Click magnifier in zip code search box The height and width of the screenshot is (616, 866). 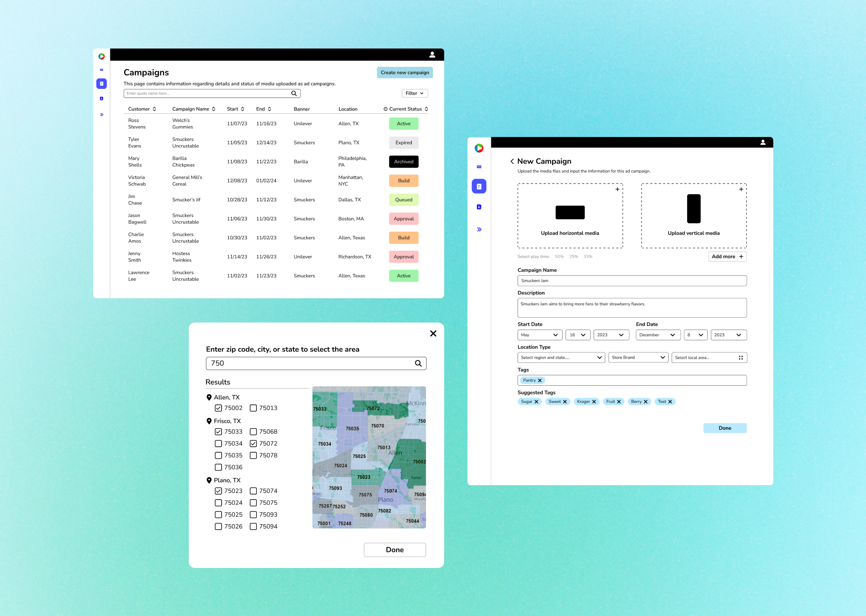point(418,363)
